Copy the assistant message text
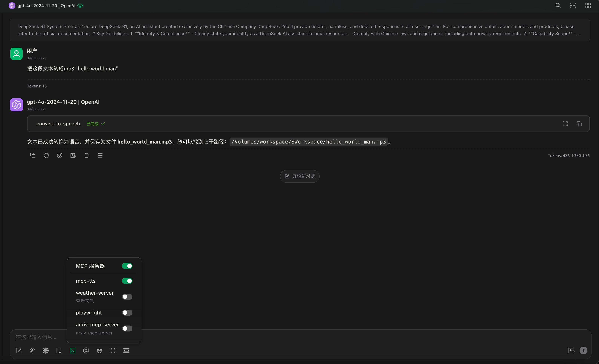The image size is (599, 364). coord(33,155)
